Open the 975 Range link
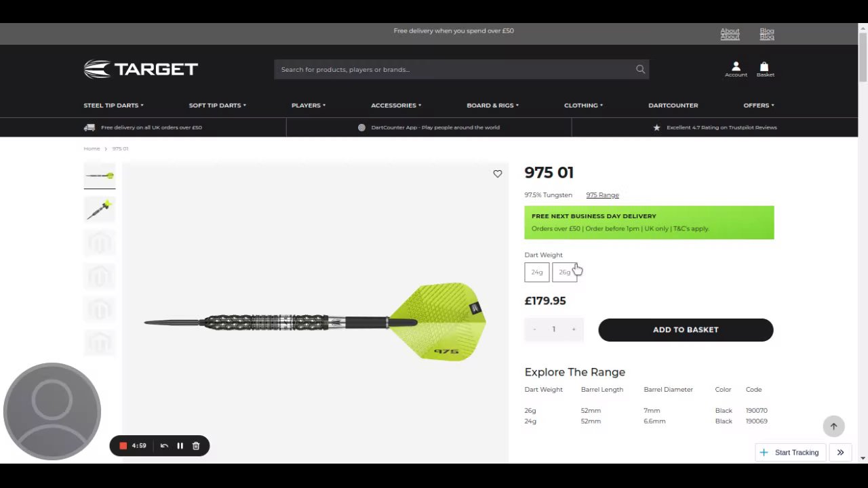Screen dimensions: 868x488 point(602,195)
